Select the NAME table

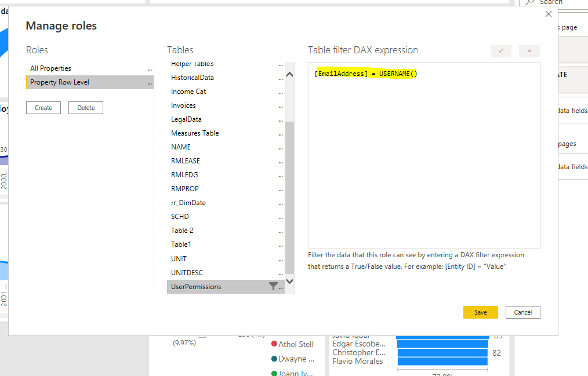pos(226,147)
